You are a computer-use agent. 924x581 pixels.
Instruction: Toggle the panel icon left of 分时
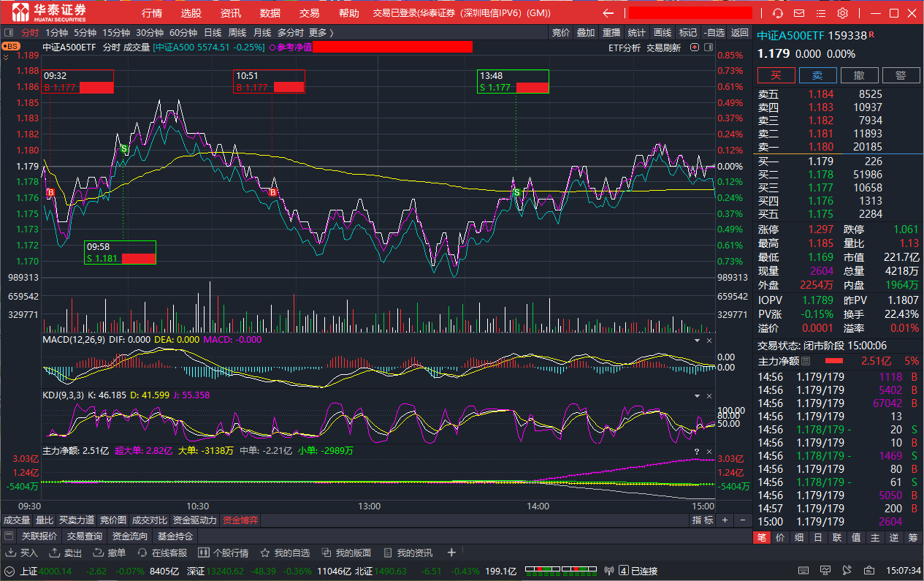pos(9,32)
